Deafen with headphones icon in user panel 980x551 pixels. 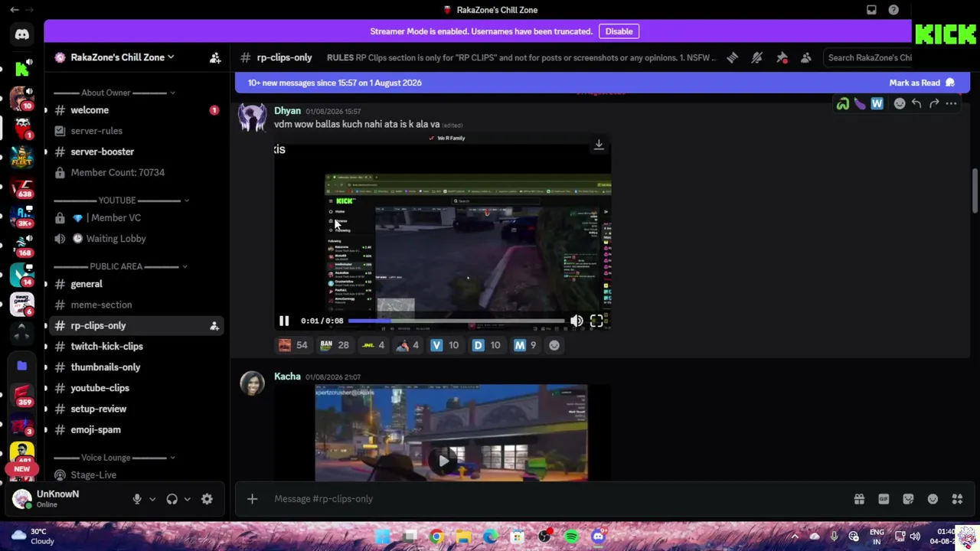171,499
